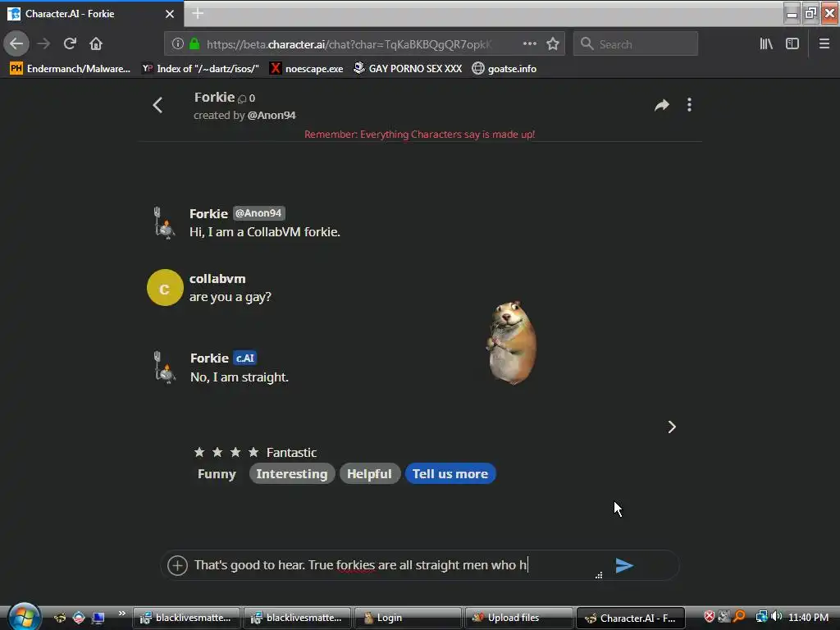This screenshot has height=630, width=840.
Task: Switch to first blacklivesmatte... taskbar window
Action: (186, 618)
